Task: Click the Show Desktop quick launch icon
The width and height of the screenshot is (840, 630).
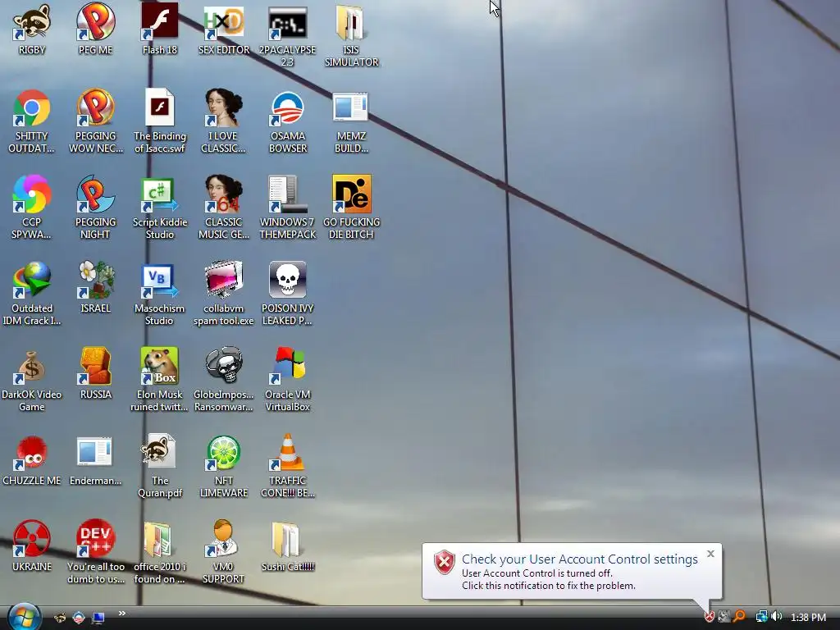Action: click(x=98, y=618)
